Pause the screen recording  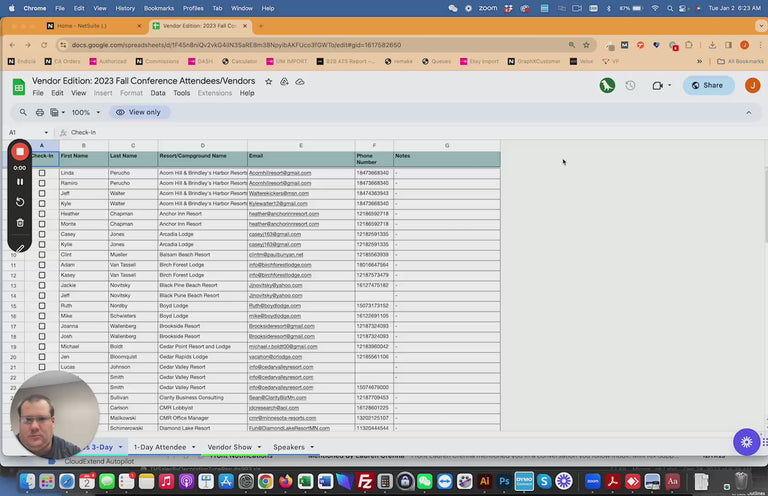[x=20, y=182]
